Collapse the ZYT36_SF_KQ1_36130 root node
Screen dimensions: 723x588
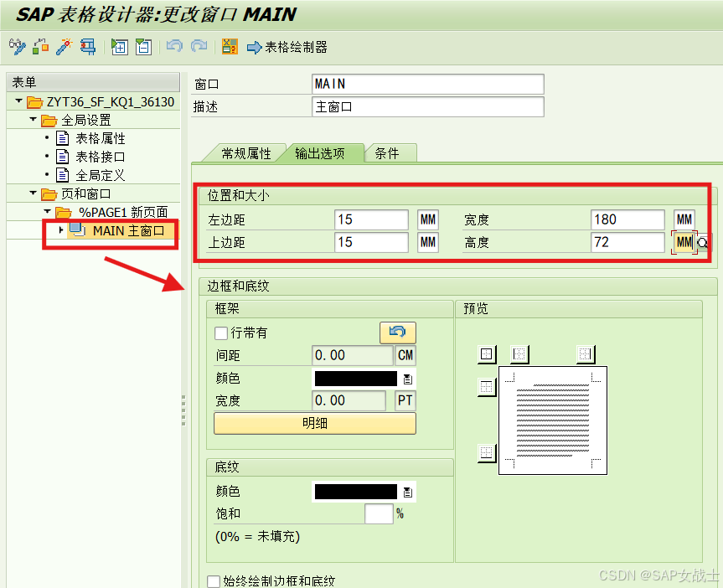click(18, 101)
